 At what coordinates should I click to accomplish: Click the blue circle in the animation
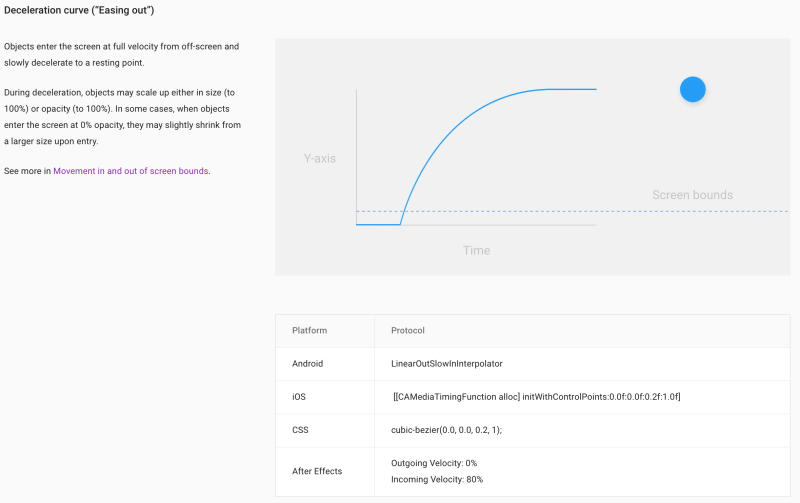(x=692, y=89)
